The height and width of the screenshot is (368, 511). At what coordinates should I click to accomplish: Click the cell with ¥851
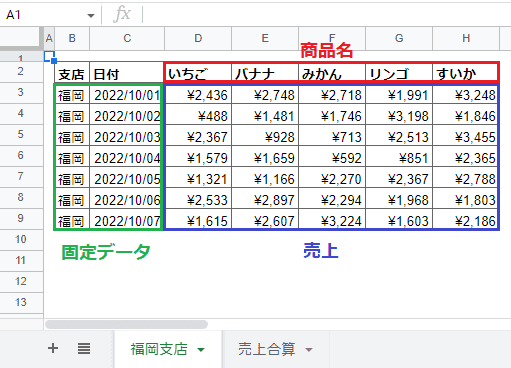399,157
